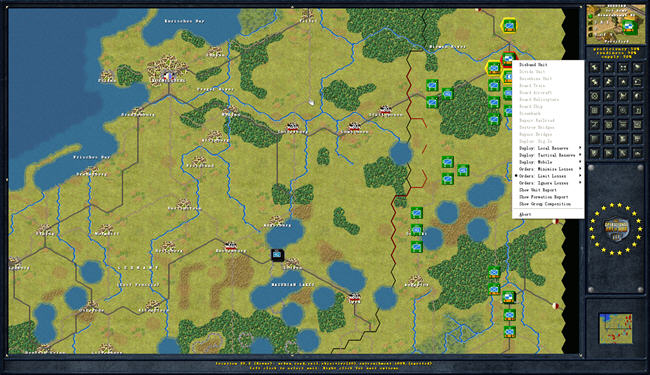Expand the Orders: Minimize Losses submenu arrow
650x375 pixels.
(x=580, y=169)
